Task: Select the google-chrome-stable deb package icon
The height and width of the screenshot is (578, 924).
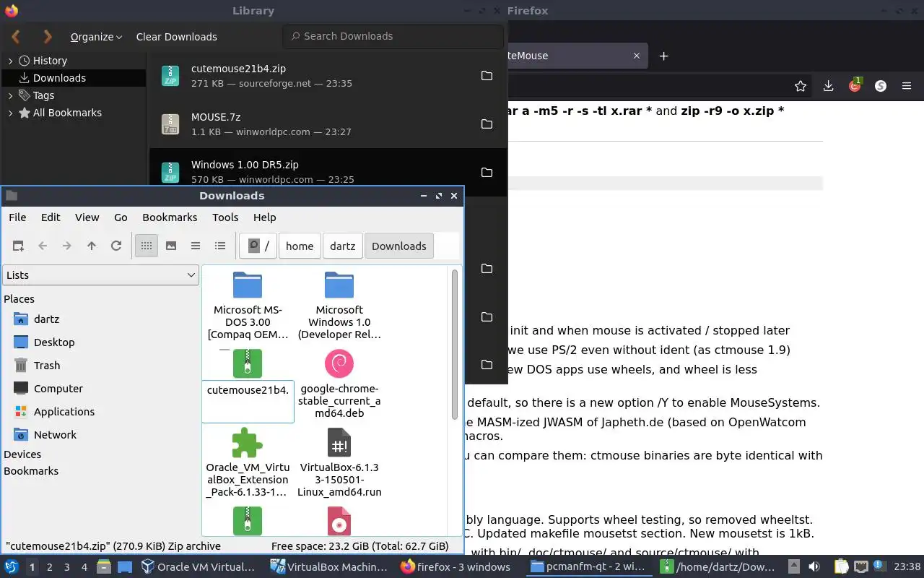Action: pyautogui.click(x=339, y=363)
